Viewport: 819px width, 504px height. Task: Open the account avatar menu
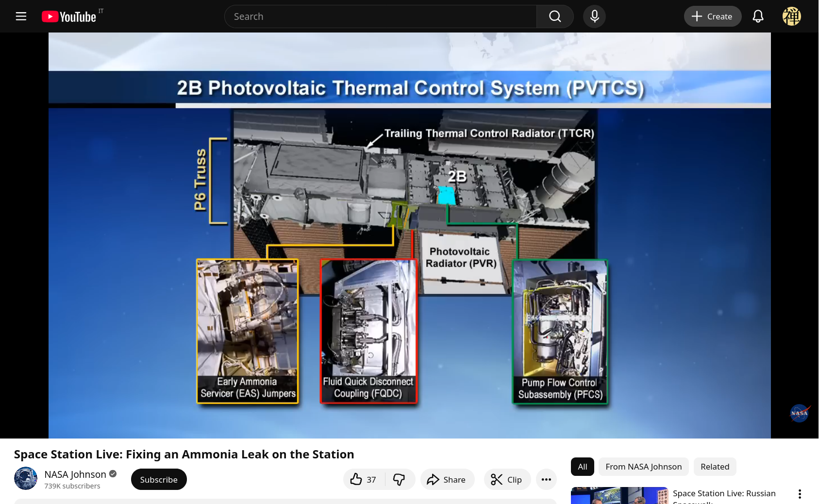791,16
